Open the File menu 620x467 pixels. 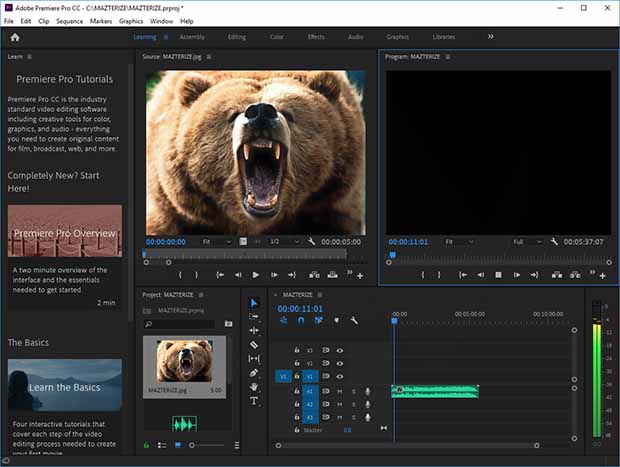[x=9, y=21]
